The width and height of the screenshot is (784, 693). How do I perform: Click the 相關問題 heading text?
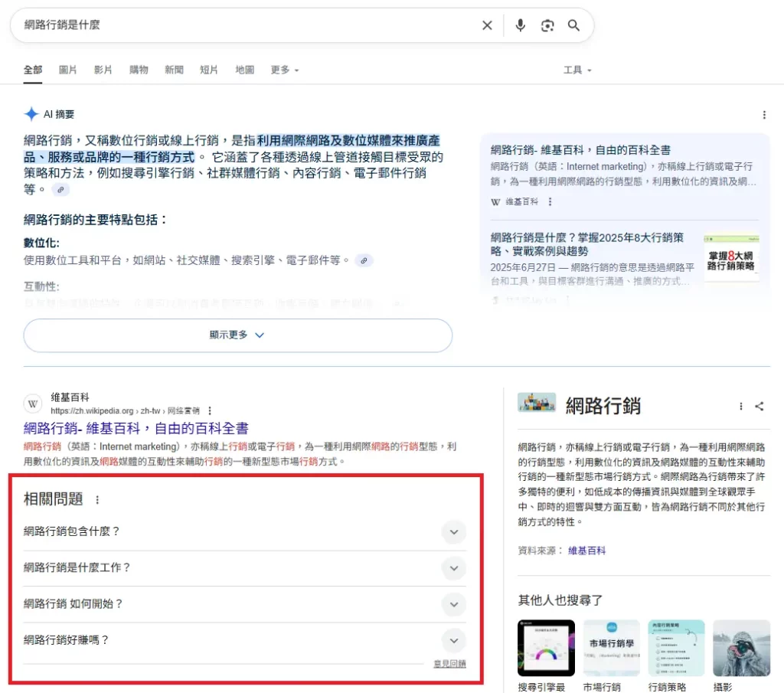53,499
